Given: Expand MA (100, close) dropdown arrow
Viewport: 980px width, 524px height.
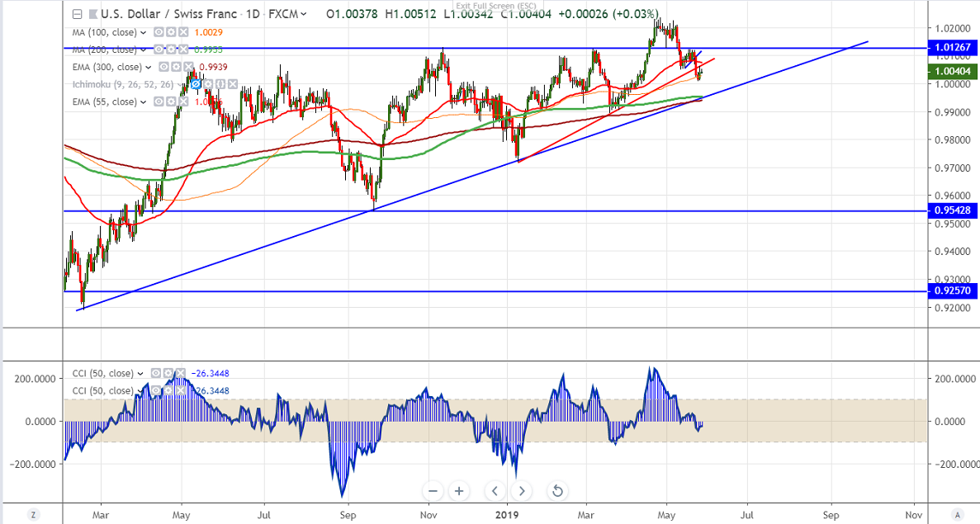Looking at the screenshot, I should point(144,32).
